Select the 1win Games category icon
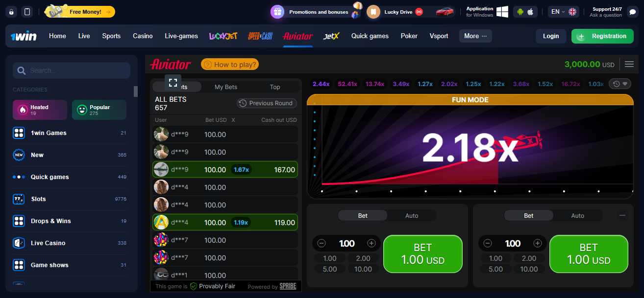 (19, 133)
